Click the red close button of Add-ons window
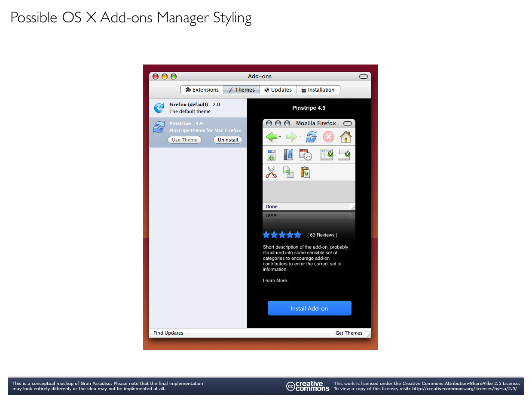This screenshot has height=403, width=532. click(x=155, y=77)
